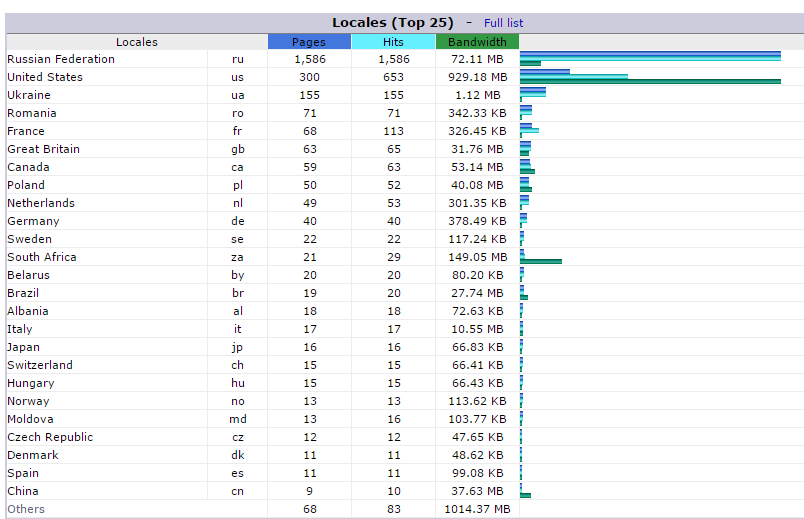Click the United States bandwidth bar

point(650,82)
